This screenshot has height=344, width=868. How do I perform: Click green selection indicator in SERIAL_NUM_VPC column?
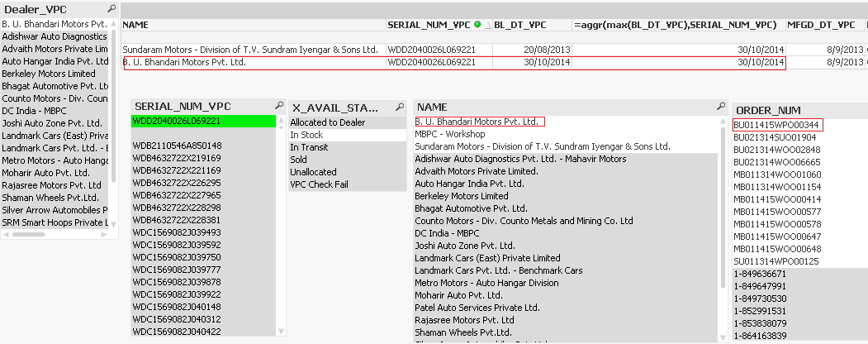[x=477, y=24]
